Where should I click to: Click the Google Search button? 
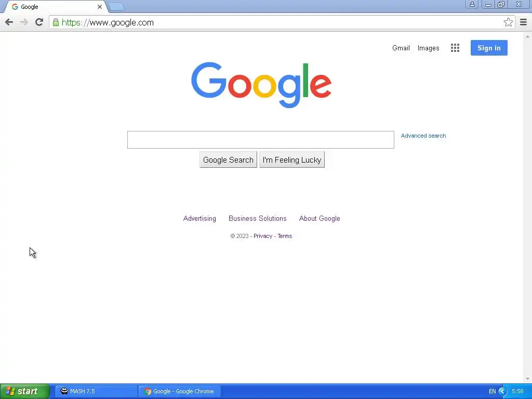(228, 160)
